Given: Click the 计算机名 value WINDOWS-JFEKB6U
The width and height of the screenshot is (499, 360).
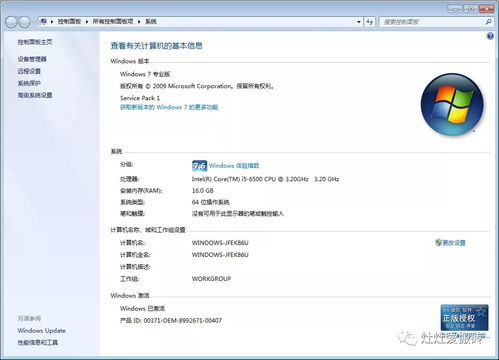Looking at the screenshot, I should pyautogui.click(x=220, y=243).
